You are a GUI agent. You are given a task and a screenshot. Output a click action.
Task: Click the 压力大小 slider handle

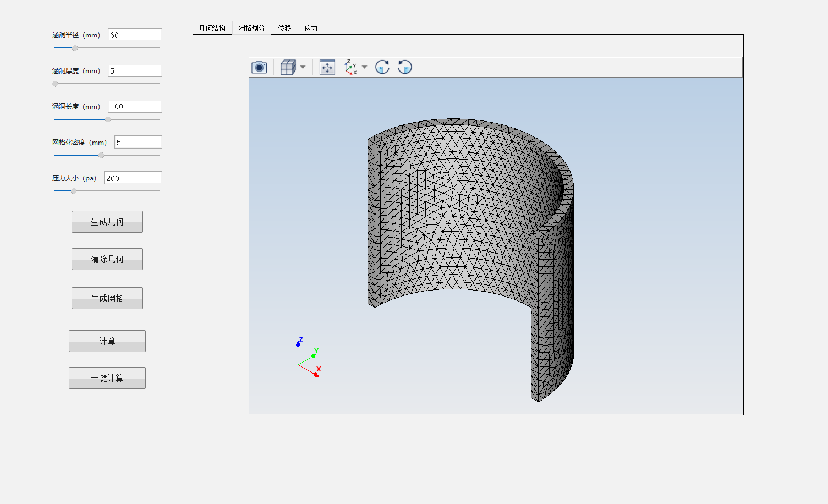click(x=74, y=191)
